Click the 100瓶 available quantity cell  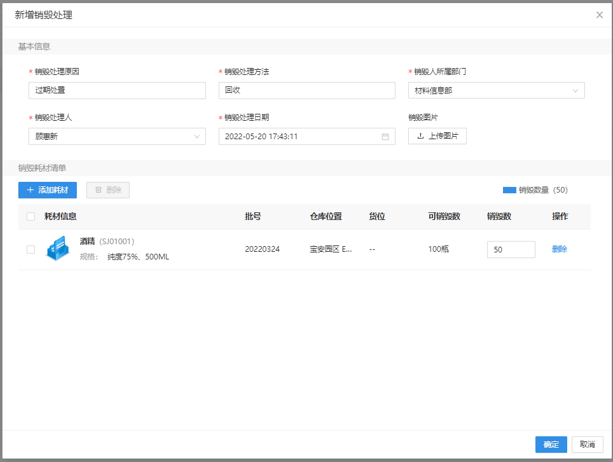[438, 249]
